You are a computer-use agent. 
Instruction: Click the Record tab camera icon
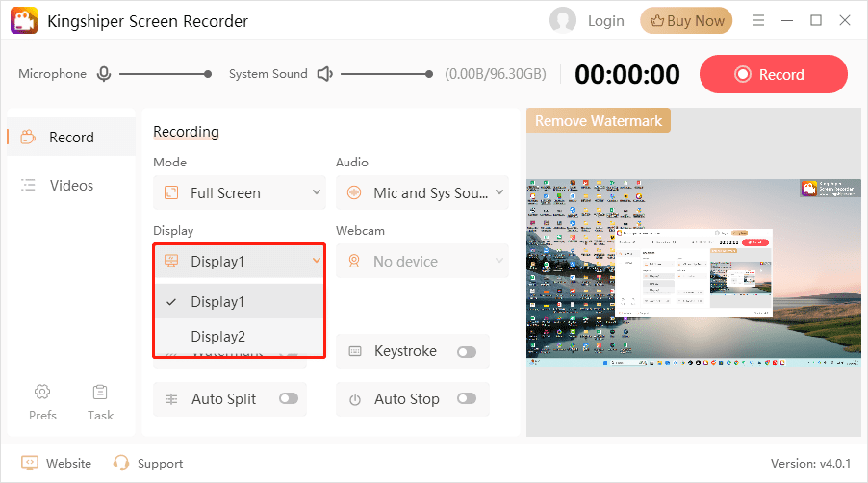pyautogui.click(x=28, y=137)
